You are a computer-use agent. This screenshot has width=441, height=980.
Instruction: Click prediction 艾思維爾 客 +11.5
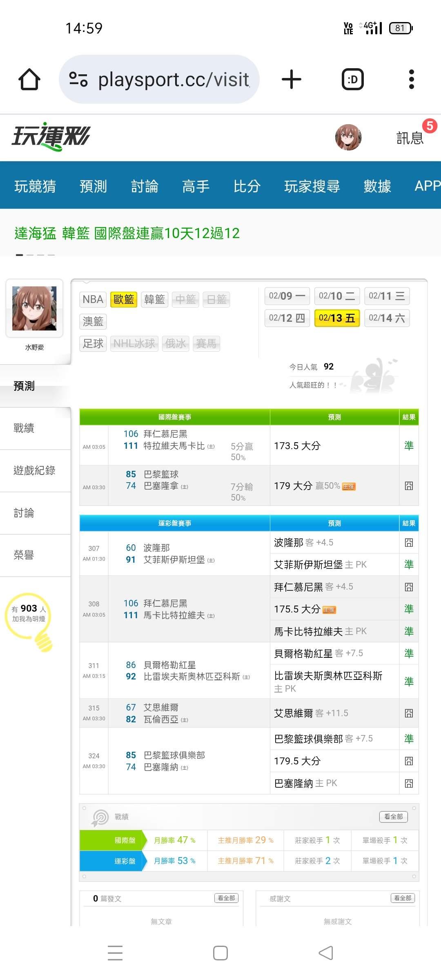pos(311,713)
